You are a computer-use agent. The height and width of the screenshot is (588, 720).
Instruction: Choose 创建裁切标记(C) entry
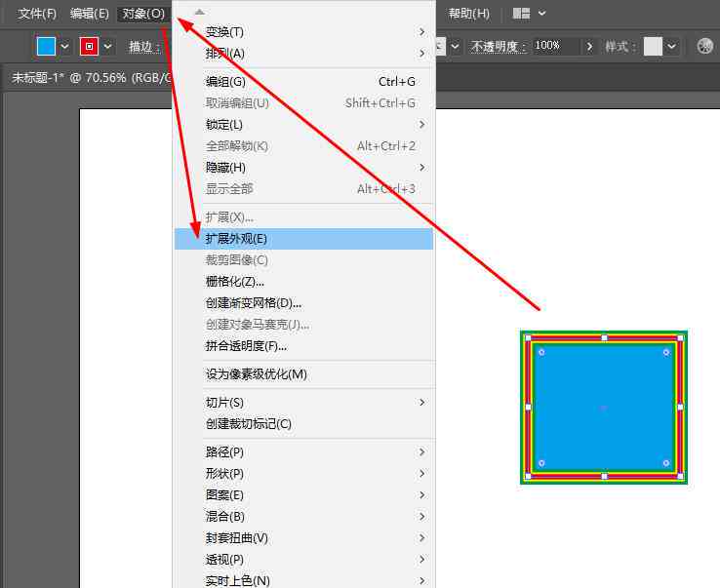(304, 424)
